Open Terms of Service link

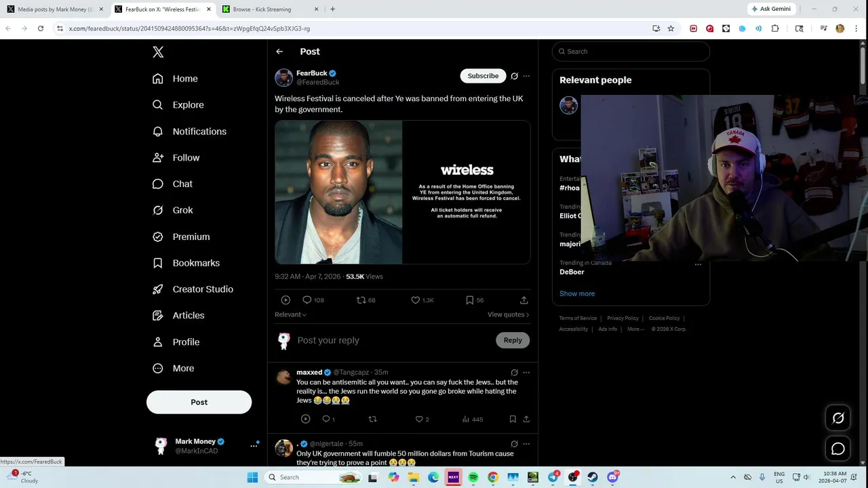click(x=578, y=318)
